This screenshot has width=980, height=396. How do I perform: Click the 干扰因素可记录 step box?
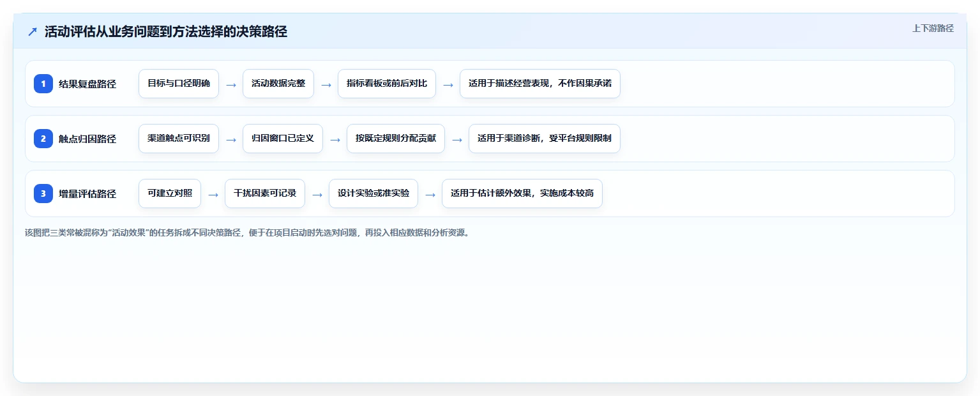265,194
